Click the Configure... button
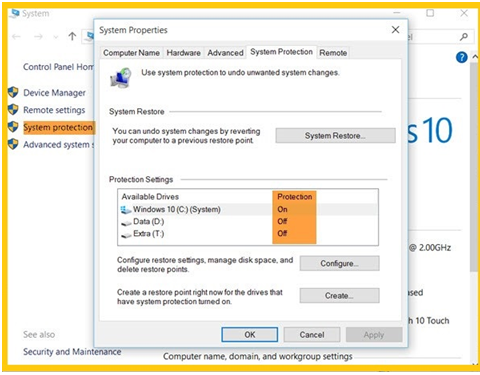 click(x=339, y=263)
